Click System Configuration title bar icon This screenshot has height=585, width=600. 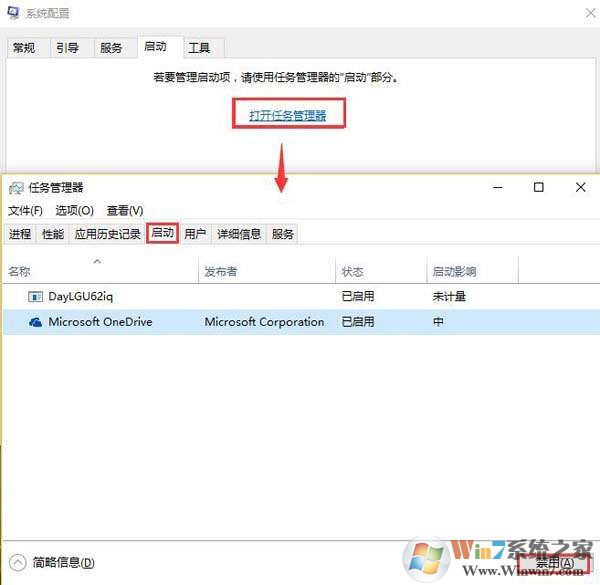point(13,13)
